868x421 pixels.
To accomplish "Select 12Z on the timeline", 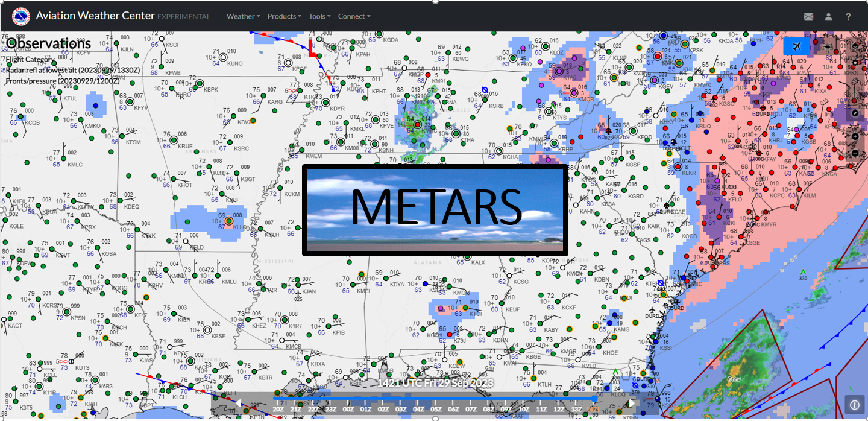I will (559, 409).
